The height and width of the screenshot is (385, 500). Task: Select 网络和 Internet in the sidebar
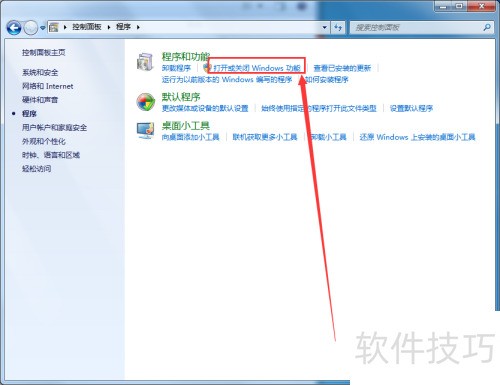(47, 86)
